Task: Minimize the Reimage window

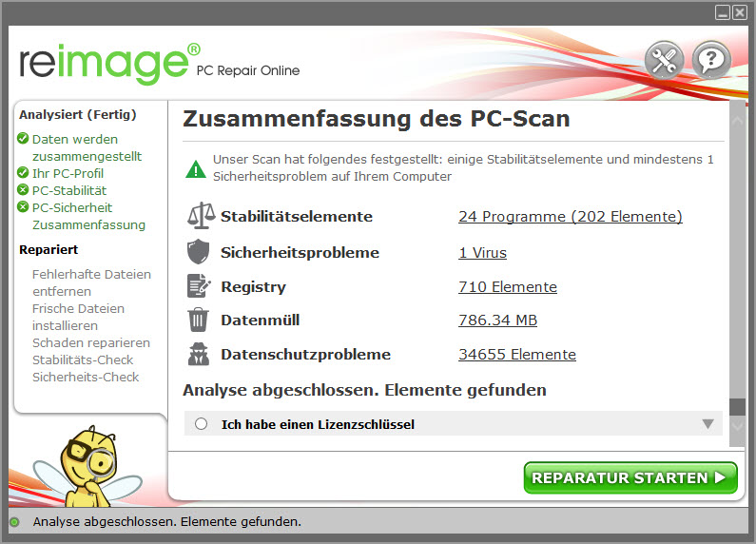Action: pyautogui.click(x=723, y=12)
